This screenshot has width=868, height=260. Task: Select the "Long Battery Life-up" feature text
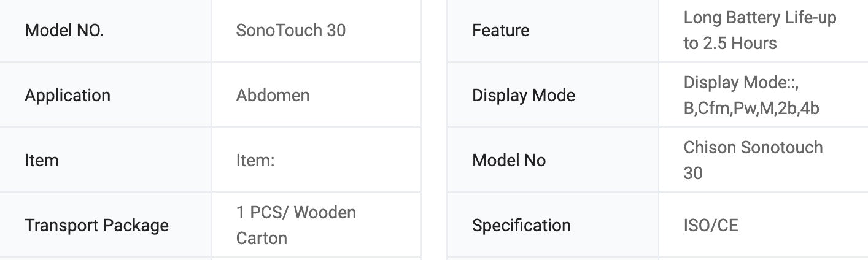[x=759, y=18]
